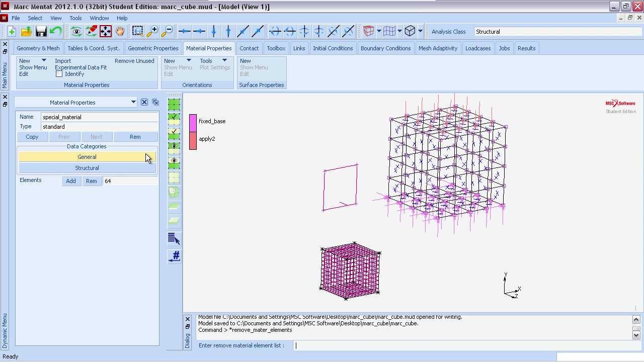Switch to the Geometry & Mesh tab
The height and width of the screenshot is (362, 644).
[38, 48]
